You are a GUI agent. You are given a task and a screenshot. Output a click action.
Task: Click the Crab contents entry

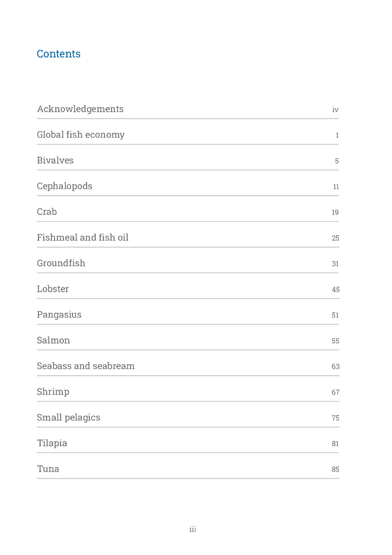[47, 212]
